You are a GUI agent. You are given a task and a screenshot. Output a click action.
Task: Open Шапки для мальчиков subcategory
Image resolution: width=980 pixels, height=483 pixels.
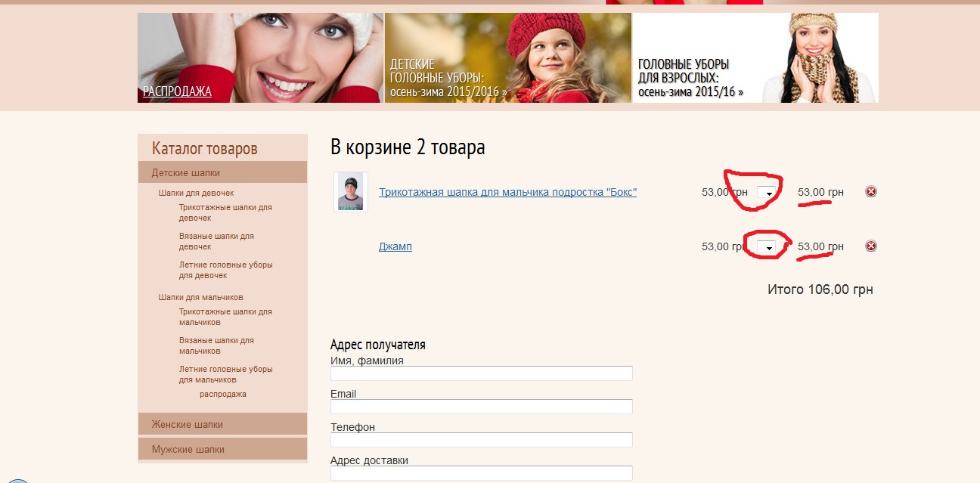200,297
